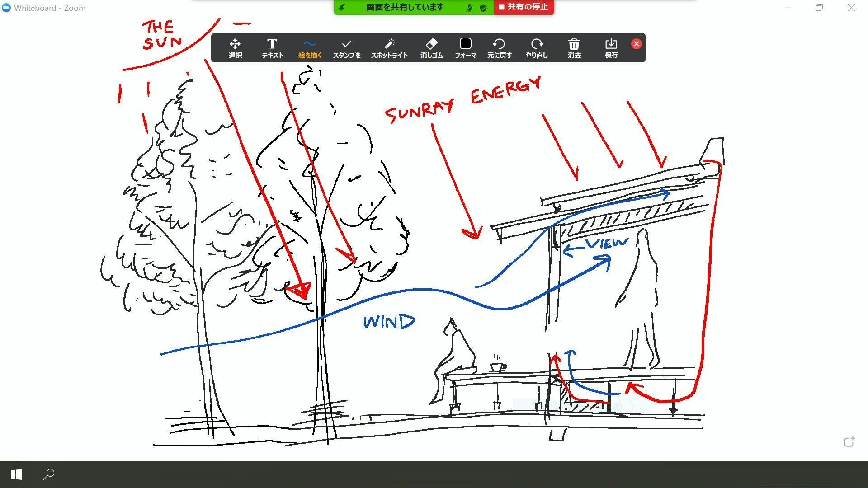Select the 選択 (Select) move tool
868x488 pixels.
[x=235, y=48]
